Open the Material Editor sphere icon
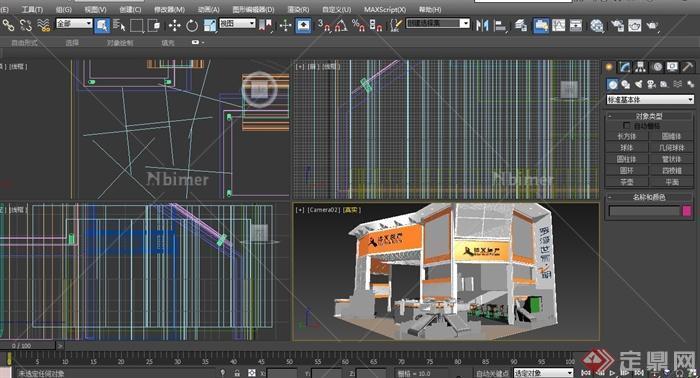700x378 pixels. pyautogui.click(x=597, y=25)
